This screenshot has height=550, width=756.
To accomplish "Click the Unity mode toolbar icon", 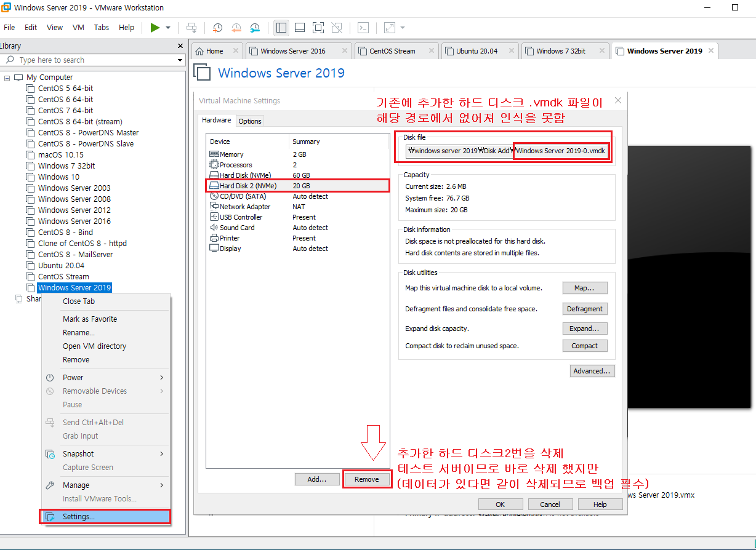I will point(336,28).
